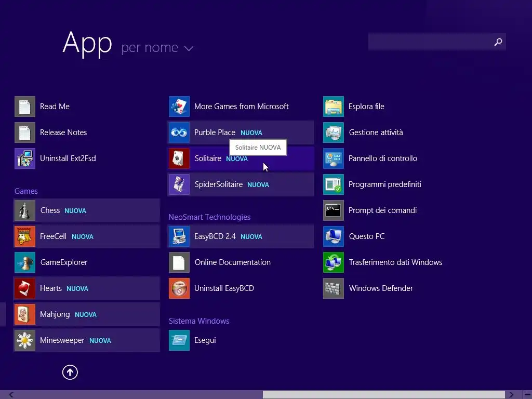
Task: Click the Sistema Windows group header
Action: [x=199, y=321]
